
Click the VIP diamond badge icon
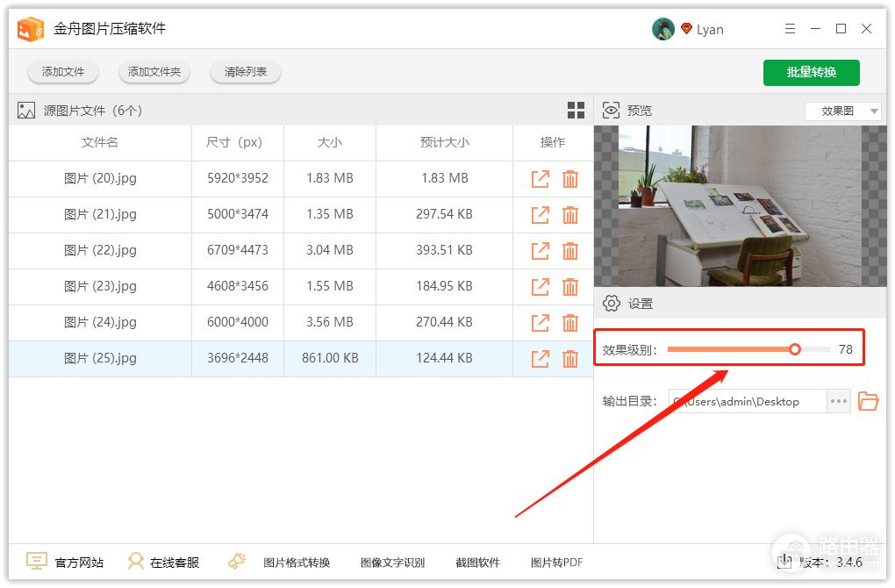pos(686,29)
